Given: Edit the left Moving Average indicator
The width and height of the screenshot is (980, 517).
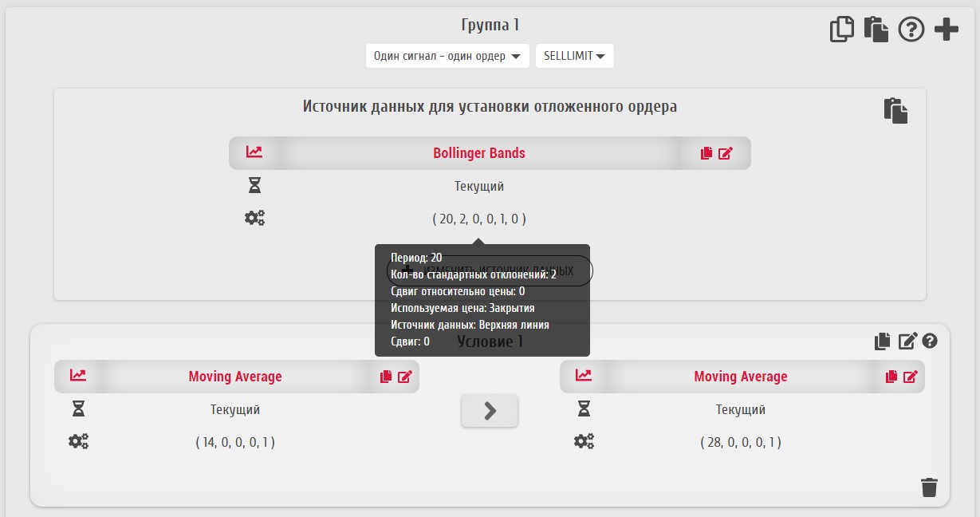Looking at the screenshot, I should (405, 377).
